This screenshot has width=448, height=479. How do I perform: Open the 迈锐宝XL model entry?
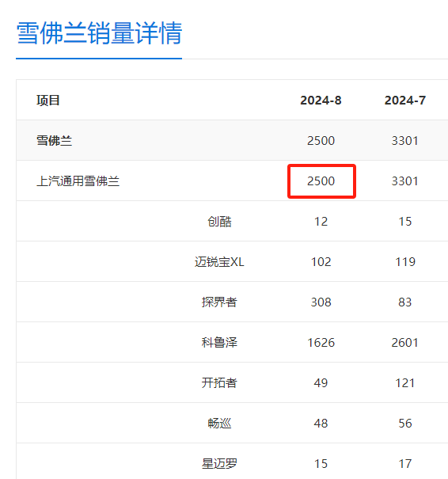219,262
